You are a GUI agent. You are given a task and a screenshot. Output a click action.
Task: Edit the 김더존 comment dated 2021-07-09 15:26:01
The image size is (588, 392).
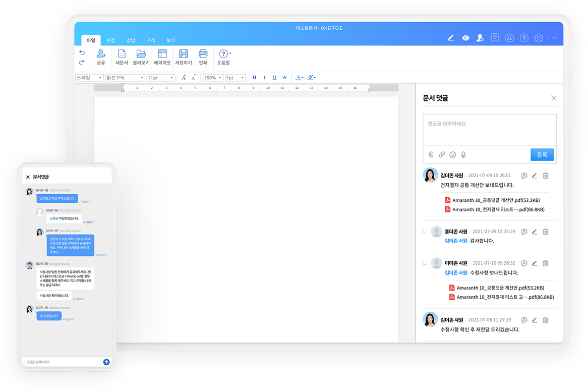coord(535,176)
